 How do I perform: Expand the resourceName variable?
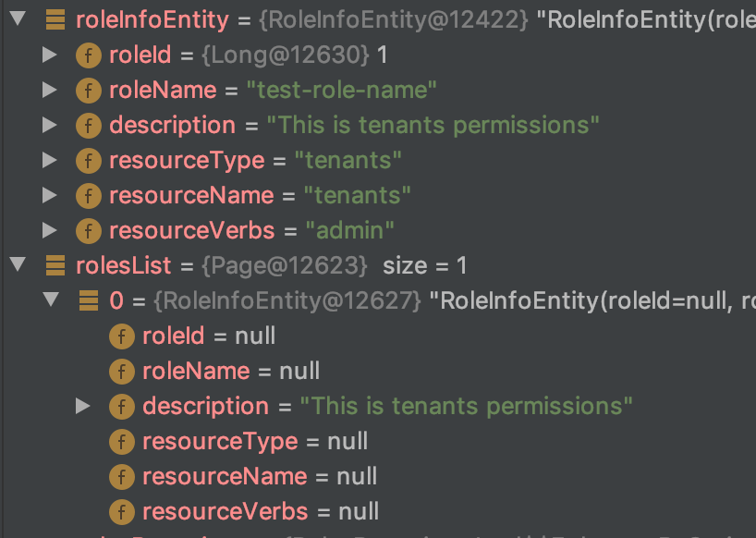(51, 195)
